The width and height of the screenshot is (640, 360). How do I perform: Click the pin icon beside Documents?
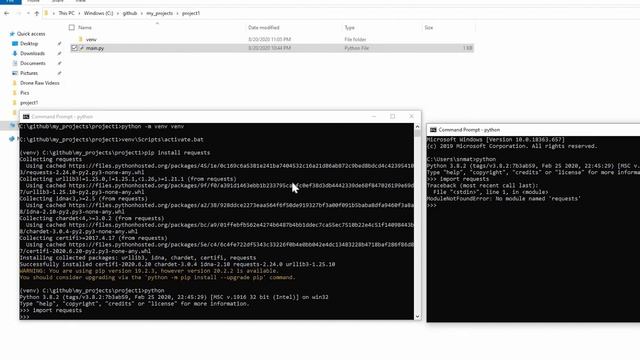tap(59, 63)
